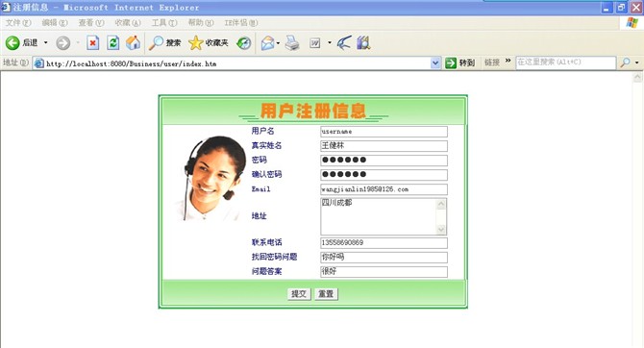Click the Submit (提交) button
This screenshot has height=348, width=644.
299,294
